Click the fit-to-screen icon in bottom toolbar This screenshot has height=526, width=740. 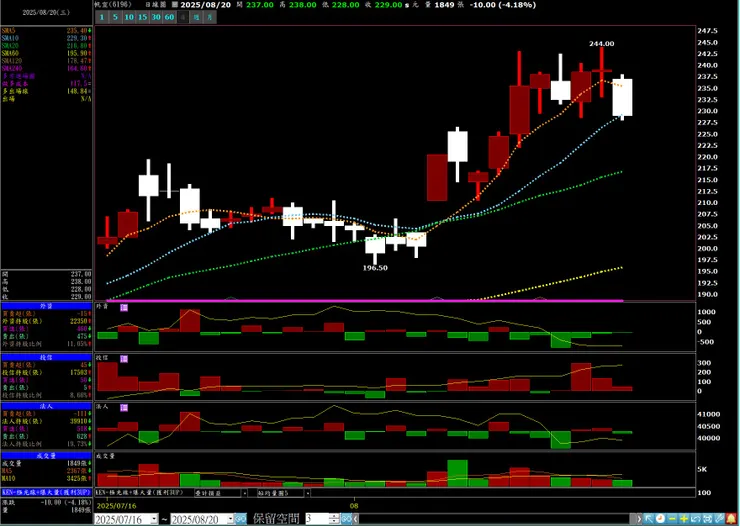point(707,519)
